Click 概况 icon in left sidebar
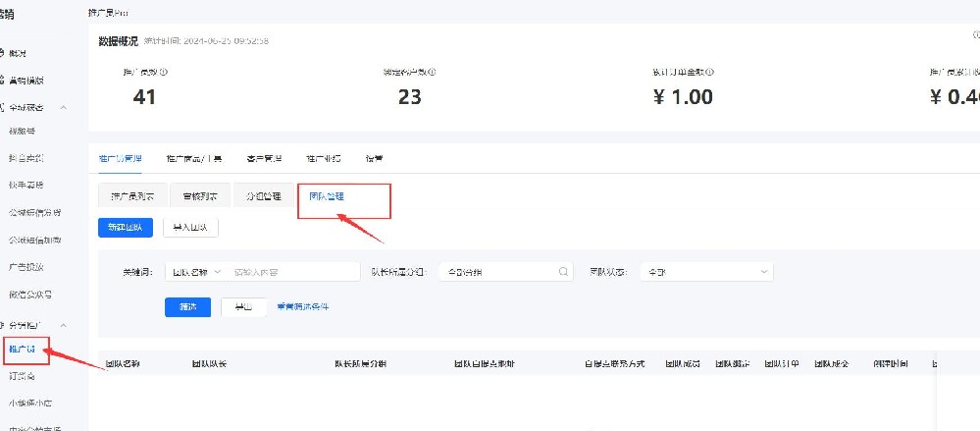 [2, 53]
